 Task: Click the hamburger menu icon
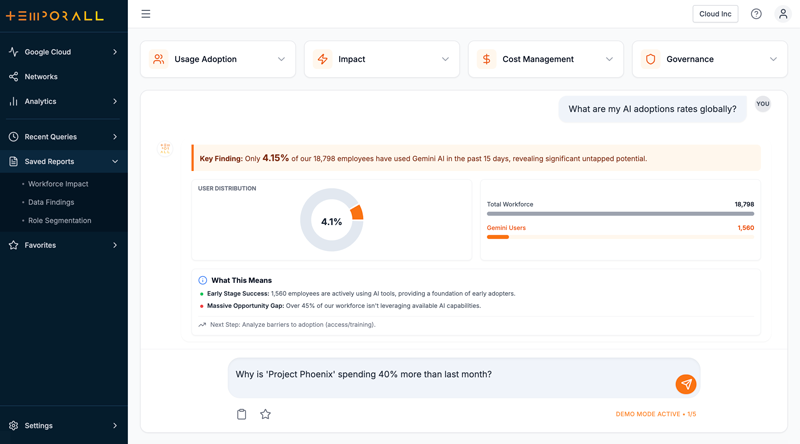click(x=146, y=14)
